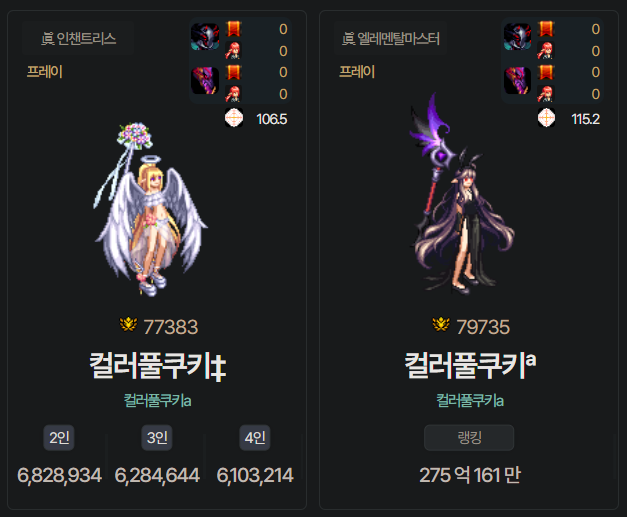Viewport: 627px width, 517px height.
Task: Select the 3인 party tab
Action: click(157, 437)
